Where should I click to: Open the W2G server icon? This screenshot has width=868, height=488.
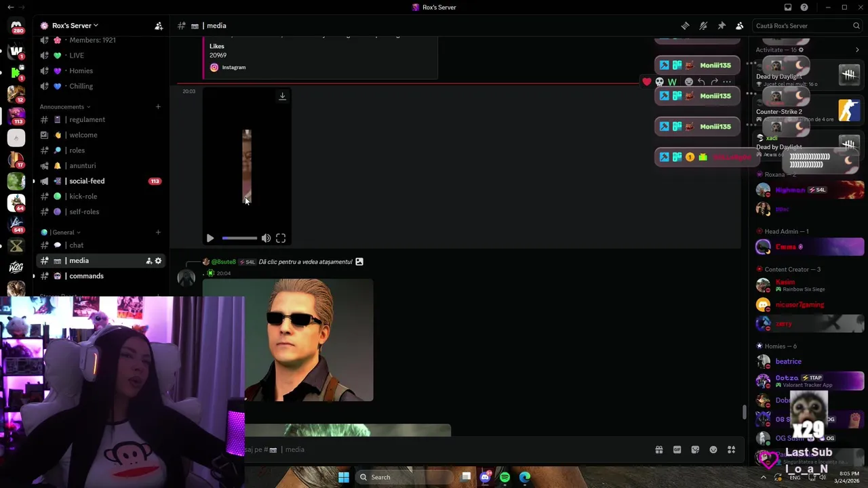(x=16, y=267)
